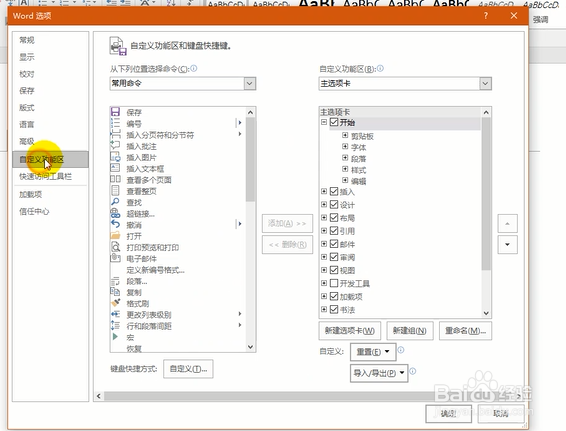Select the 查找 magnifier icon
Screen dimensions: 566x431
(x=115, y=202)
